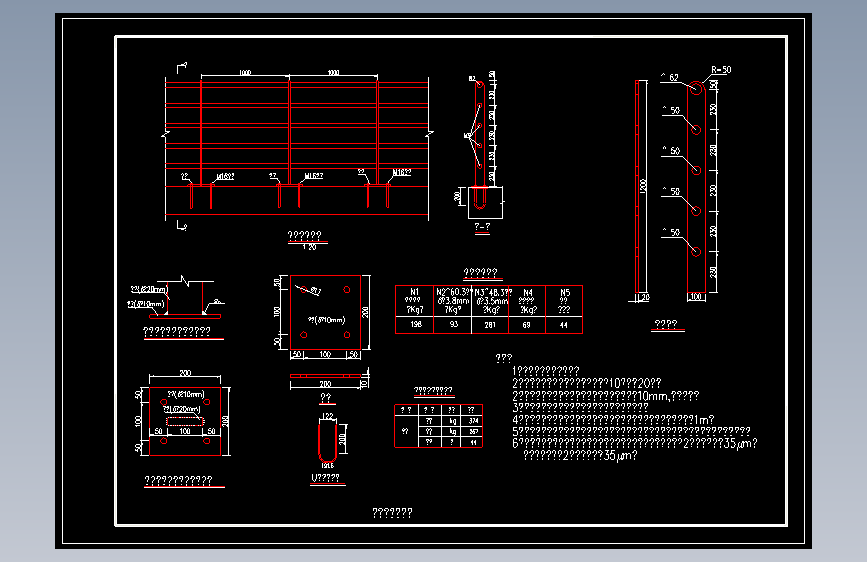This screenshot has width=867, height=562.
Task: Select the 281 value cell
Action: pyautogui.click(x=490, y=325)
